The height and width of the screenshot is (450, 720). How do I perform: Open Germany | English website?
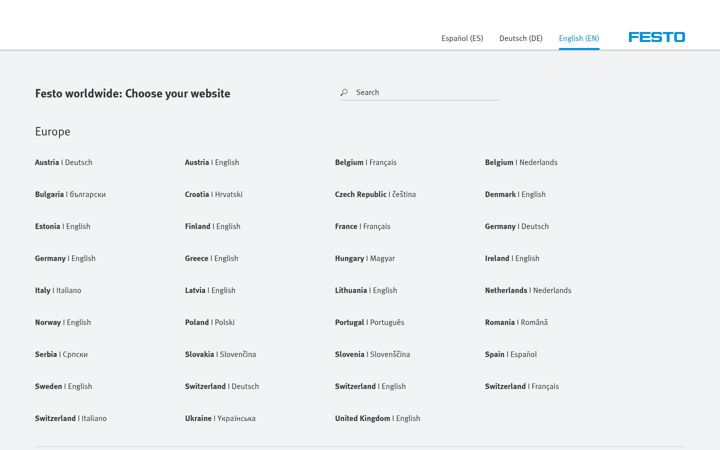(65, 258)
